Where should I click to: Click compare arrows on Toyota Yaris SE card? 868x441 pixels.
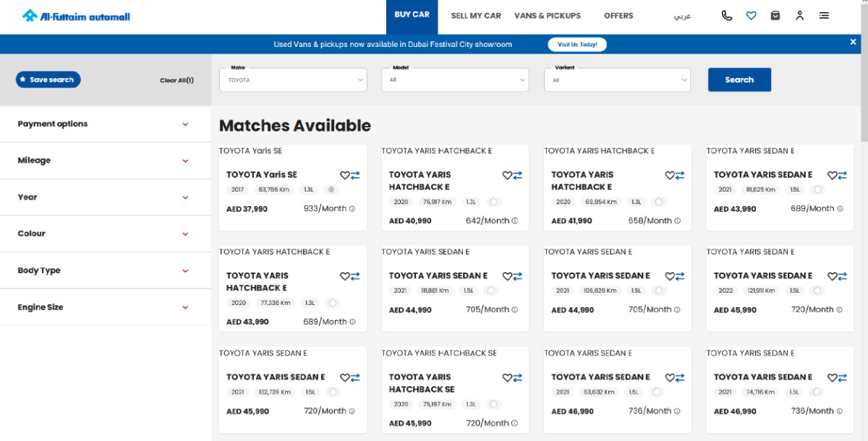coord(355,175)
